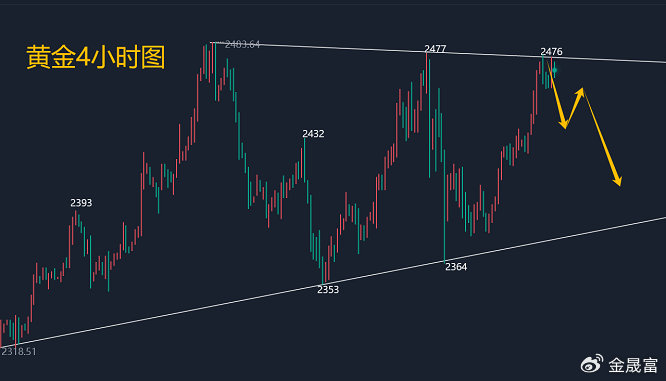666x381 pixels.
Task: Select the 2364 low price label
Action: click(x=456, y=267)
